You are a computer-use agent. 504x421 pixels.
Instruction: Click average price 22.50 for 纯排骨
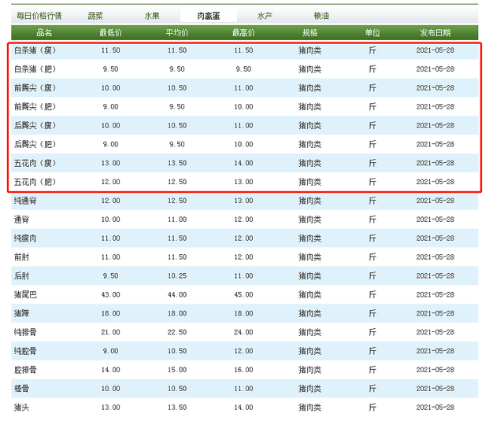[177, 332]
